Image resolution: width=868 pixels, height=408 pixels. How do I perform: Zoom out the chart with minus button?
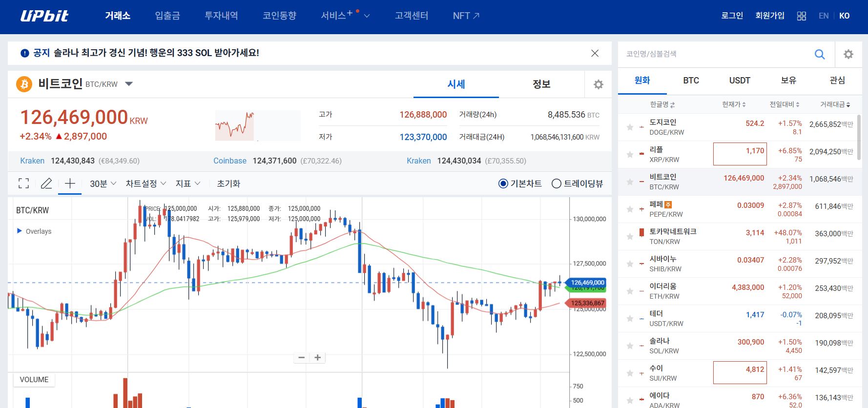tap(302, 358)
